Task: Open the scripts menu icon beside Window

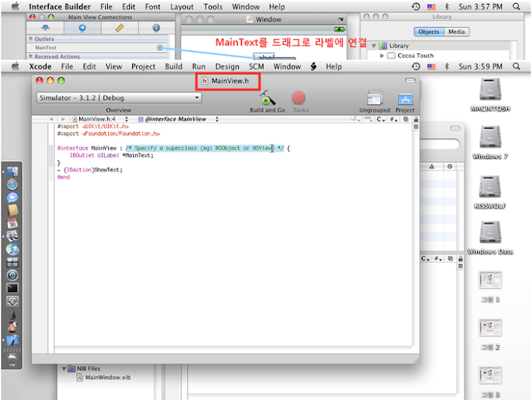Action: pyautogui.click(x=313, y=67)
